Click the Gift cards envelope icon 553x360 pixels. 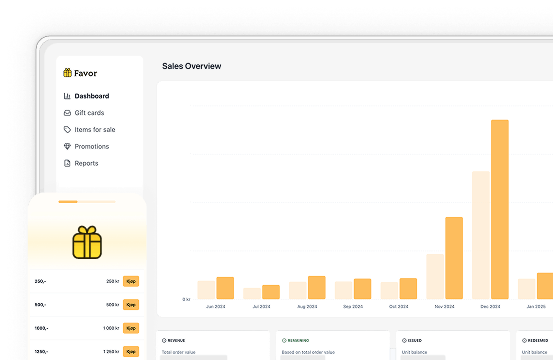(x=67, y=113)
